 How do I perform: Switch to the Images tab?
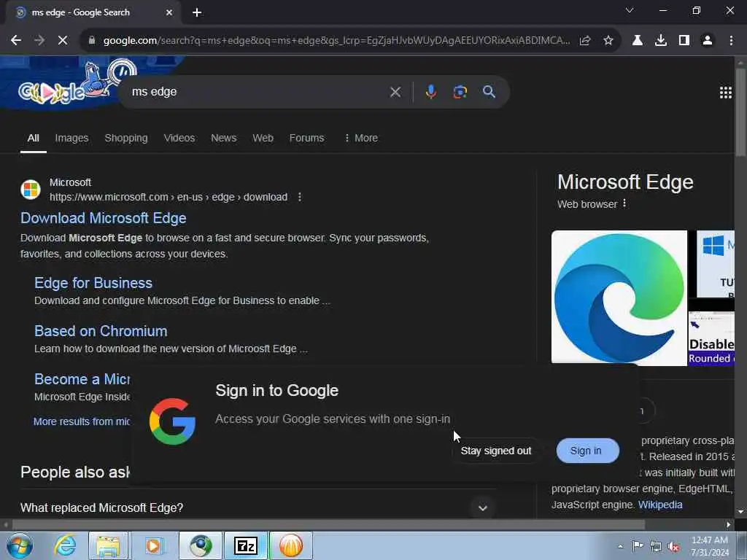[x=71, y=138]
